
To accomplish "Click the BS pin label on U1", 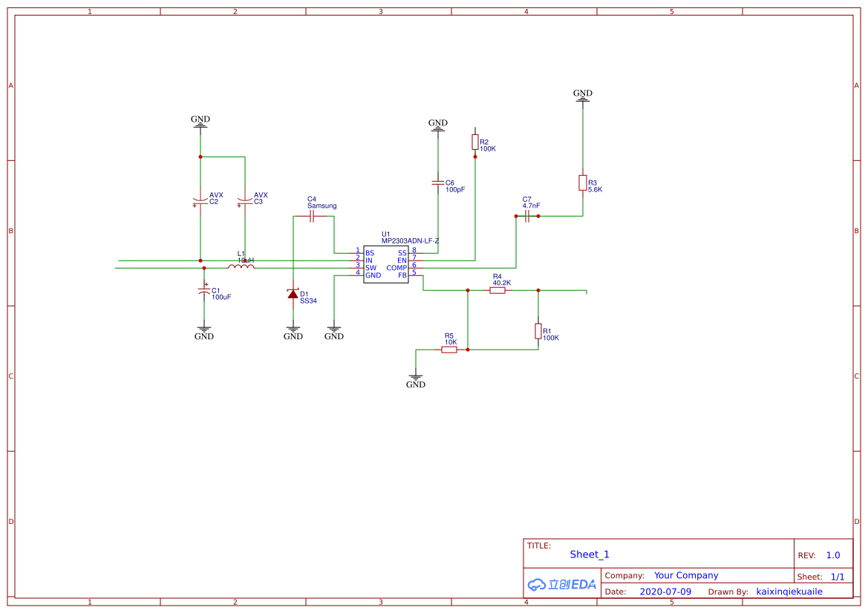I will [370, 253].
